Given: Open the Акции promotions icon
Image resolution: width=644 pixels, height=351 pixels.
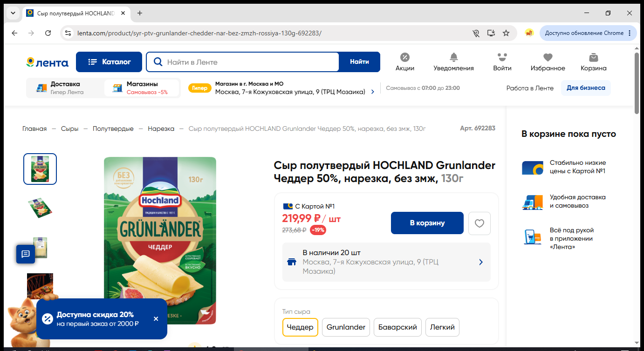Looking at the screenshot, I should point(405,62).
